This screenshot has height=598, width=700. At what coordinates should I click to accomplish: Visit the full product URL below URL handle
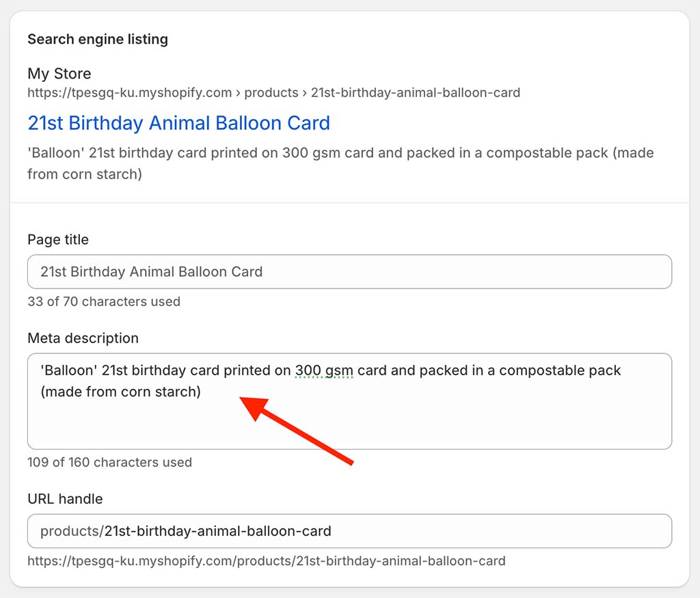pos(265,561)
